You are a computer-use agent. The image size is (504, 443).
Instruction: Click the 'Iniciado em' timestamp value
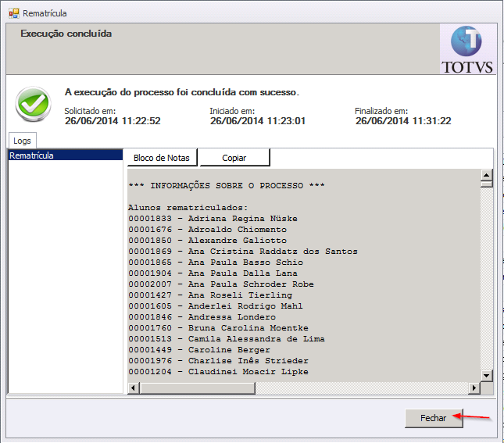(x=257, y=121)
